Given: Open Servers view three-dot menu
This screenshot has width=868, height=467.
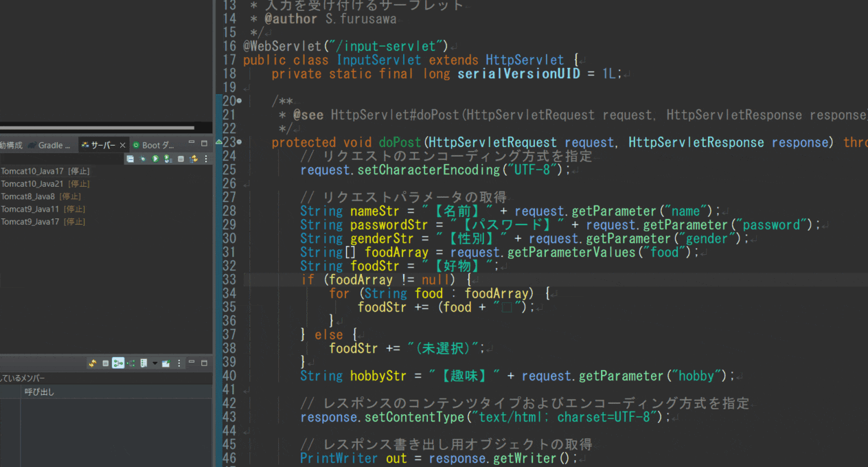Looking at the screenshot, I should click(206, 159).
